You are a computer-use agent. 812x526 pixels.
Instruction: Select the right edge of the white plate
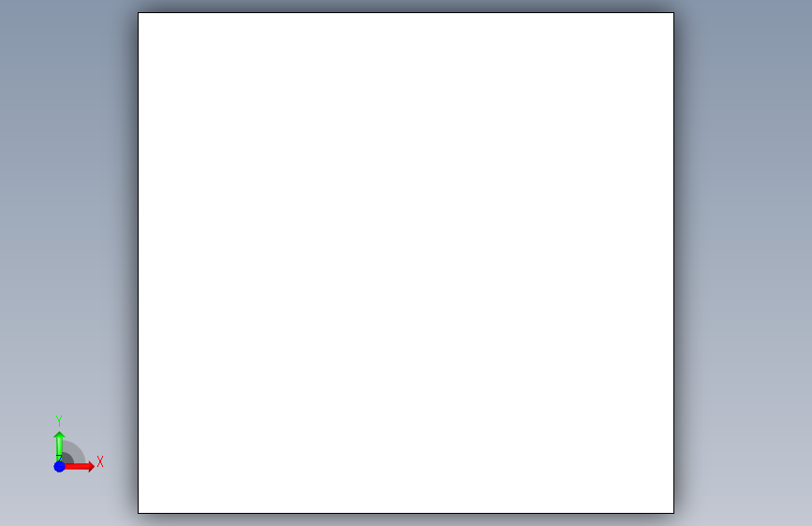(x=673, y=263)
